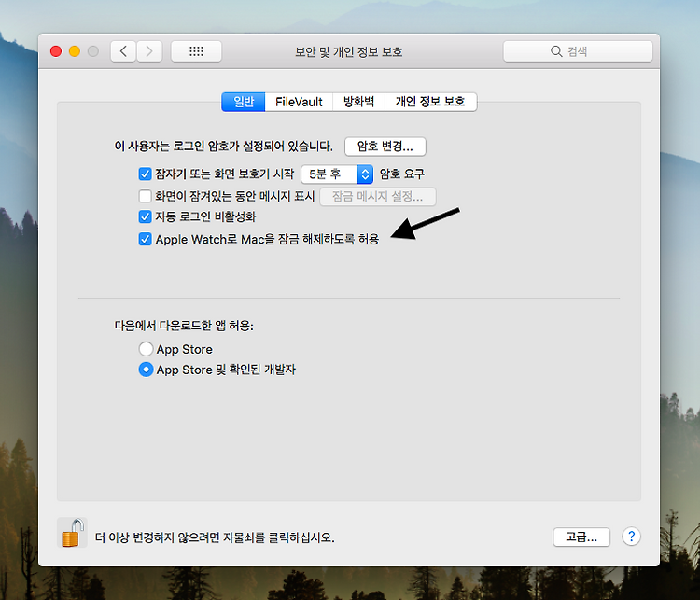Close the window with the red button
This screenshot has height=600, width=700.
pos(56,51)
